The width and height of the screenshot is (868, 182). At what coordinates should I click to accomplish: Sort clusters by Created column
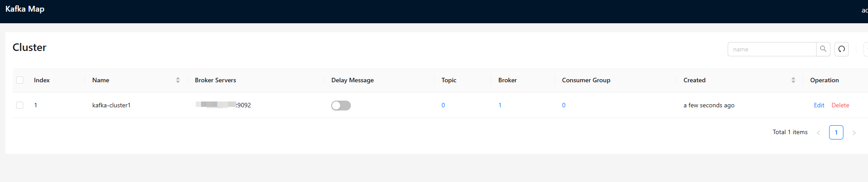click(x=793, y=80)
